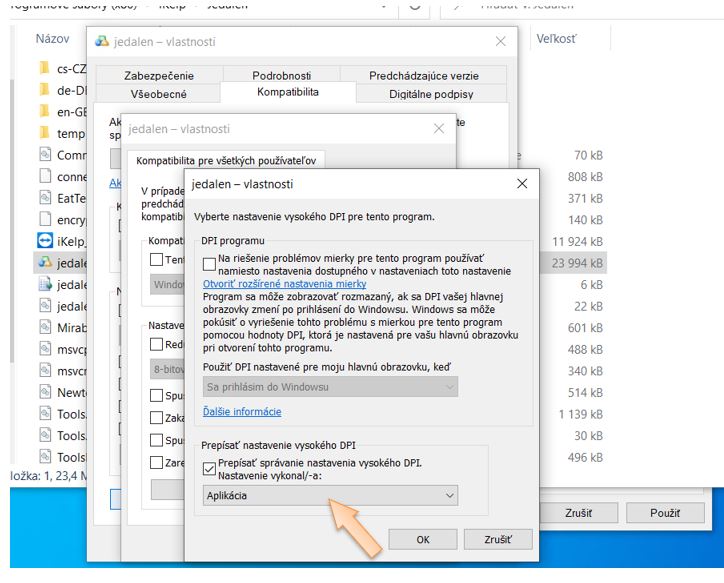Open the Digitálne podpisy tab
Screen dimensions: 724x583
click(430, 94)
